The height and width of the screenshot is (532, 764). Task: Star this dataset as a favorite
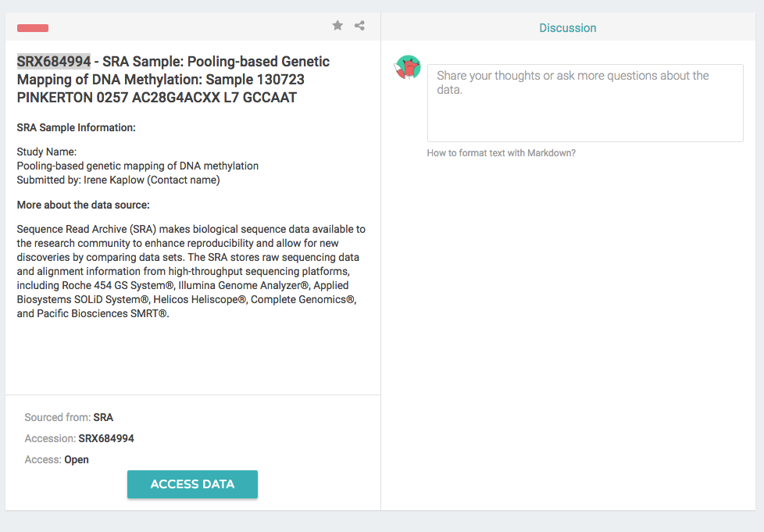337,25
